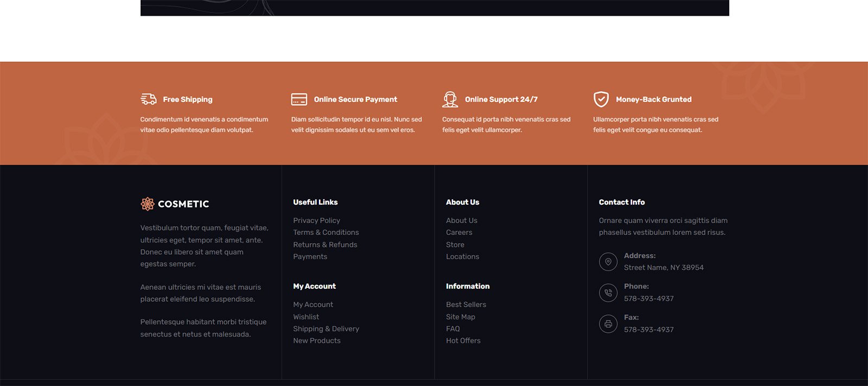
Task: Click the Online Secure Payment card icon
Action: pyautogui.click(x=299, y=99)
